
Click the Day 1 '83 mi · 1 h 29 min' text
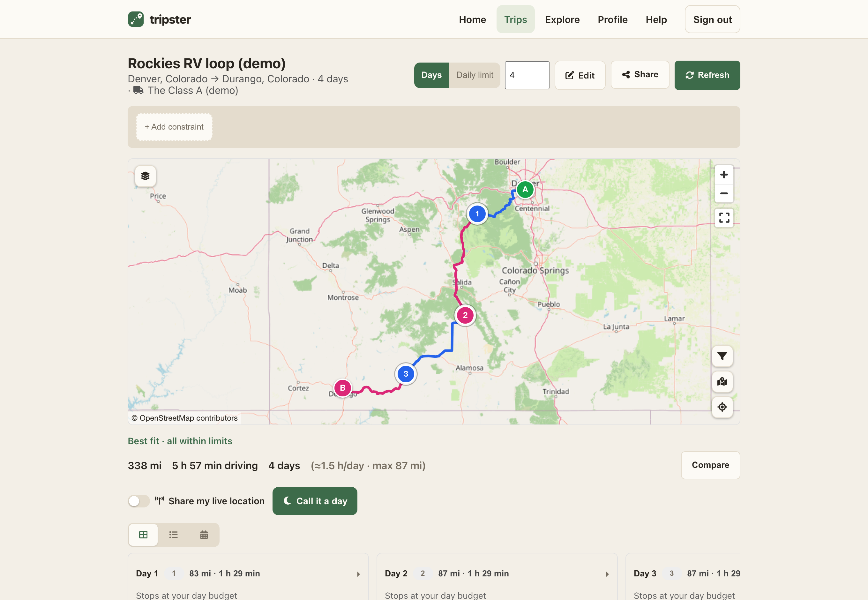point(224,574)
